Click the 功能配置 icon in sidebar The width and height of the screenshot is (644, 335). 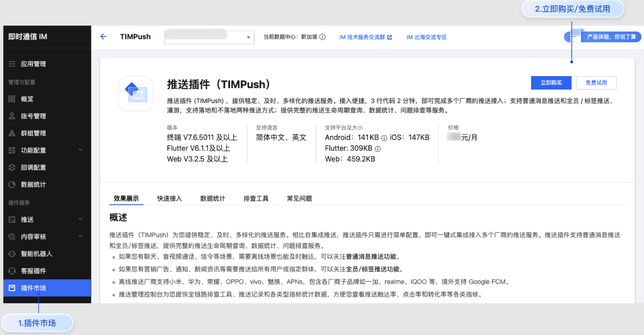tap(12, 150)
